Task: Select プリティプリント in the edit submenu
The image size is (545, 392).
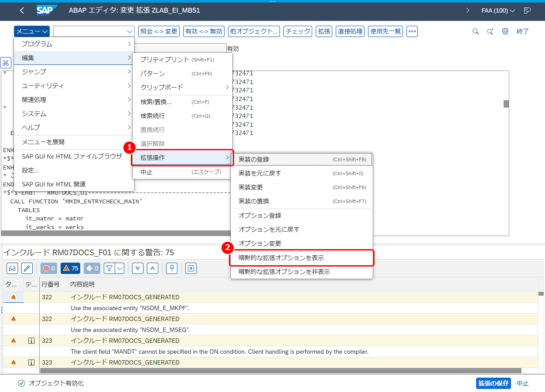Action: pos(182,59)
